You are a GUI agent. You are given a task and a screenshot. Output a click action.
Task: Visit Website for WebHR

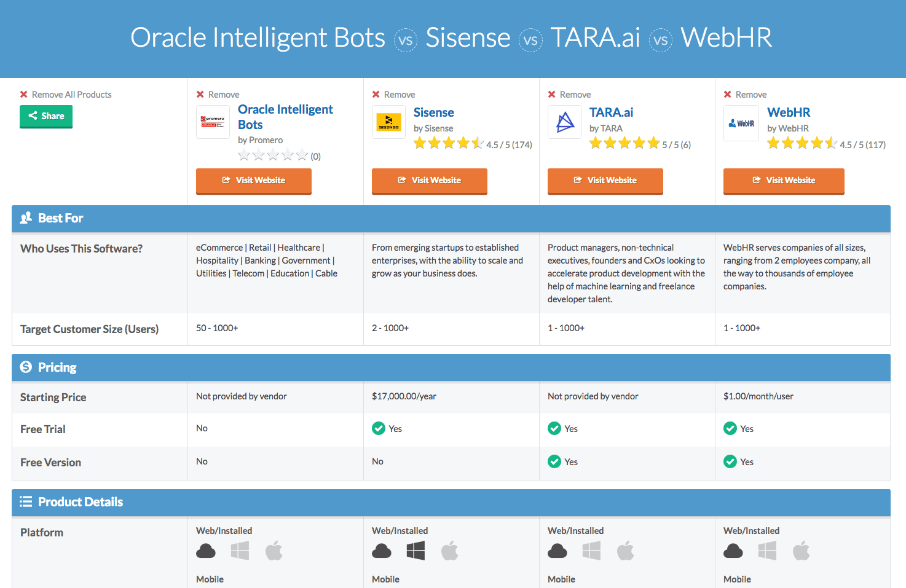[784, 181]
